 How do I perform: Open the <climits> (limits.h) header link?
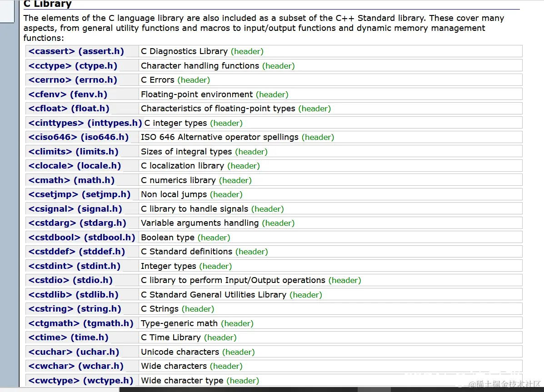tap(73, 152)
